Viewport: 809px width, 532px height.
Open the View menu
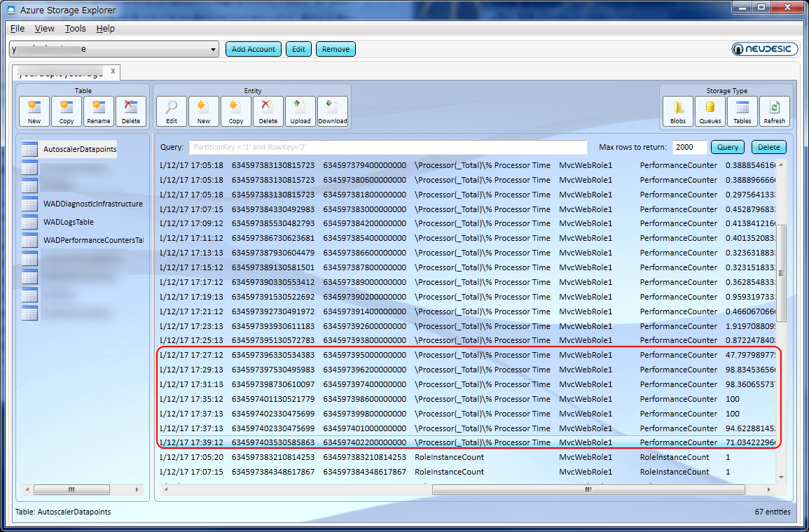tap(44, 29)
